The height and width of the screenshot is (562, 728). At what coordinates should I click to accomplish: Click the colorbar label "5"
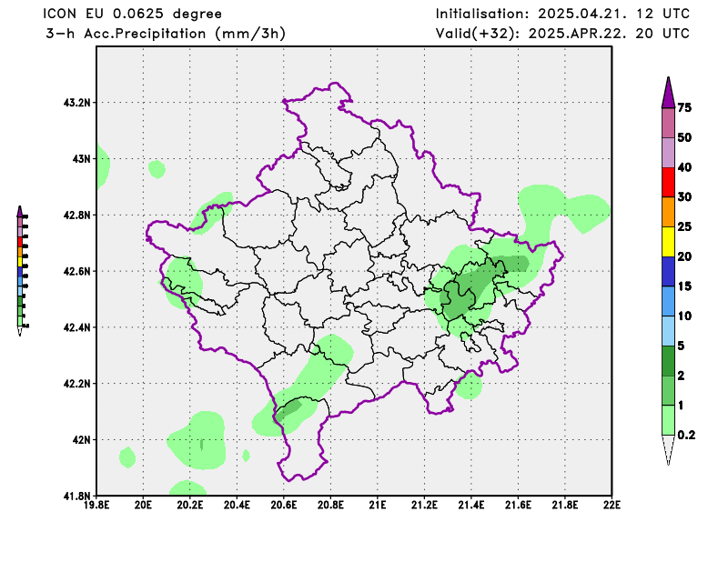[x=681, y=346]
